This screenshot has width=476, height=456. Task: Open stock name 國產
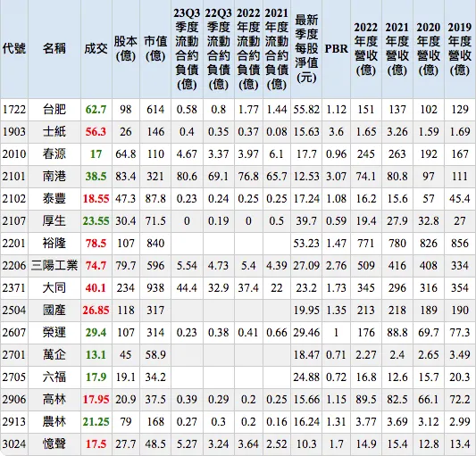point(54,310)
